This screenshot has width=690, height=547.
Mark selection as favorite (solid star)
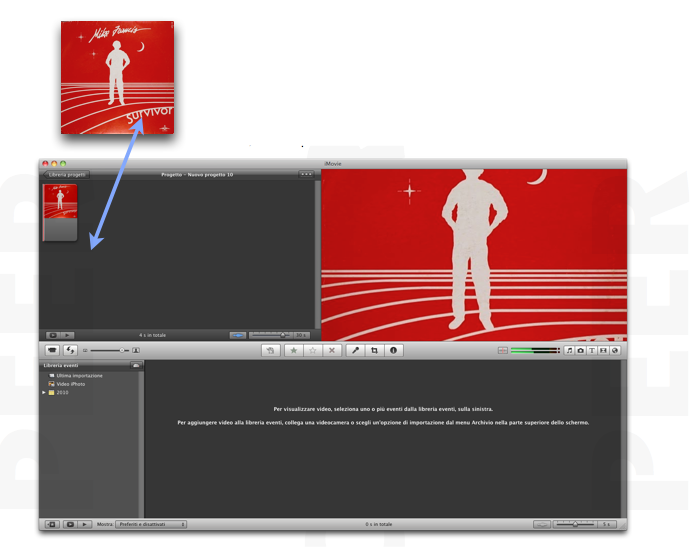coord(294,350)
